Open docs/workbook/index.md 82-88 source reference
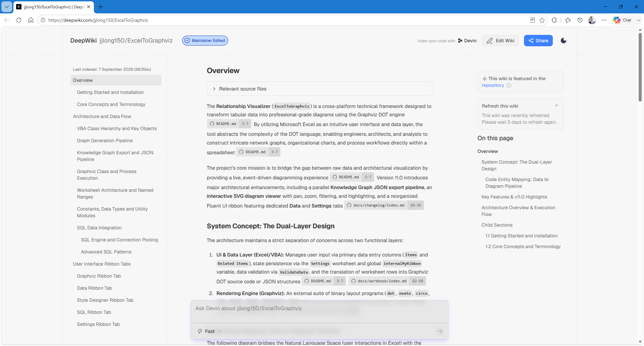The width and height of the screenshot is (644, 346). click(x=387, y=281)
